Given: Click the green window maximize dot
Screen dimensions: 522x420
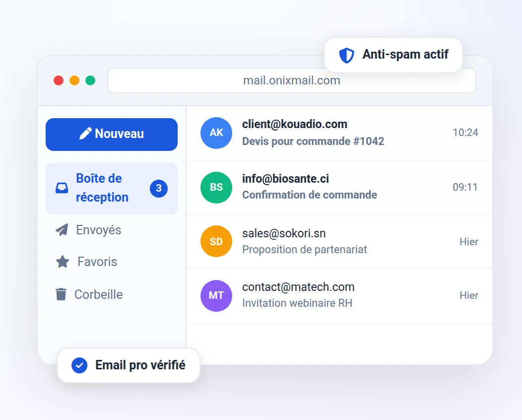Looking at the screenshot, I should pos(90,80).
